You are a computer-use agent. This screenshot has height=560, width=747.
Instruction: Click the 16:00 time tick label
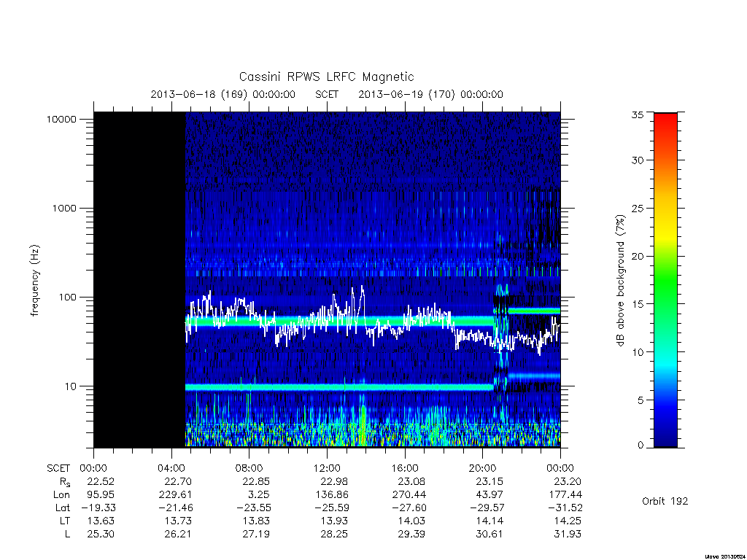click(405, 468)
